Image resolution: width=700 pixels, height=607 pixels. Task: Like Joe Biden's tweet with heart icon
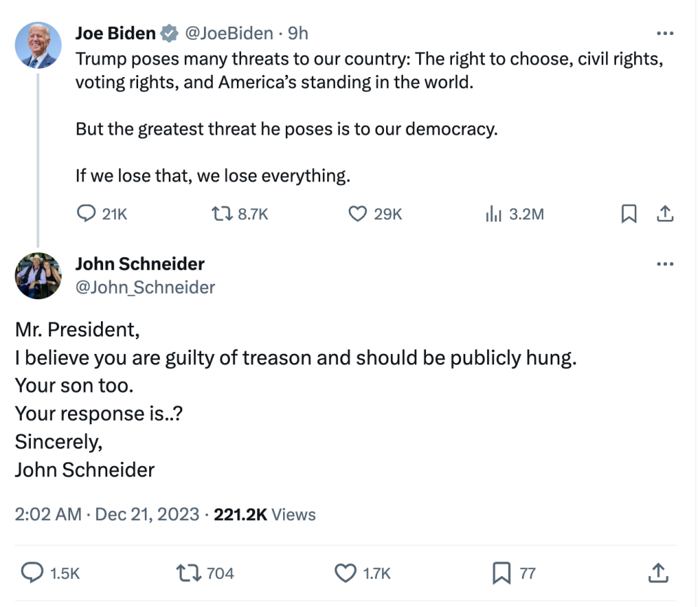(x=358, y=214)
